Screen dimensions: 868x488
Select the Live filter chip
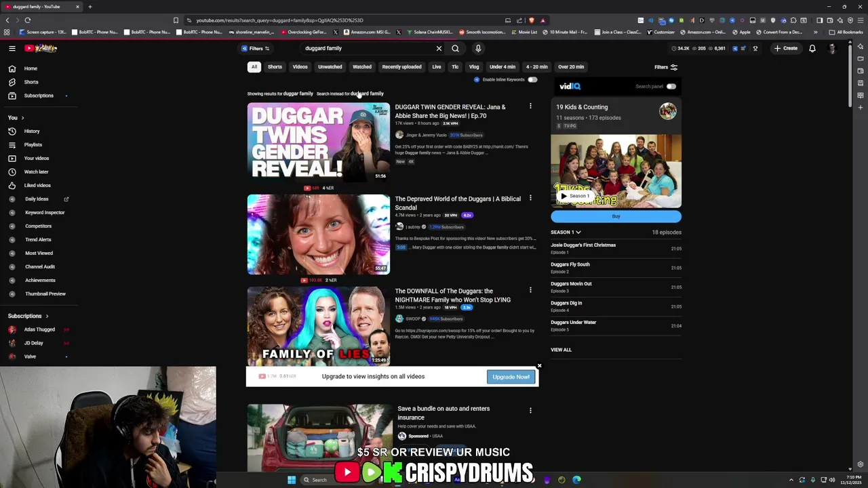tap(437, 67)
